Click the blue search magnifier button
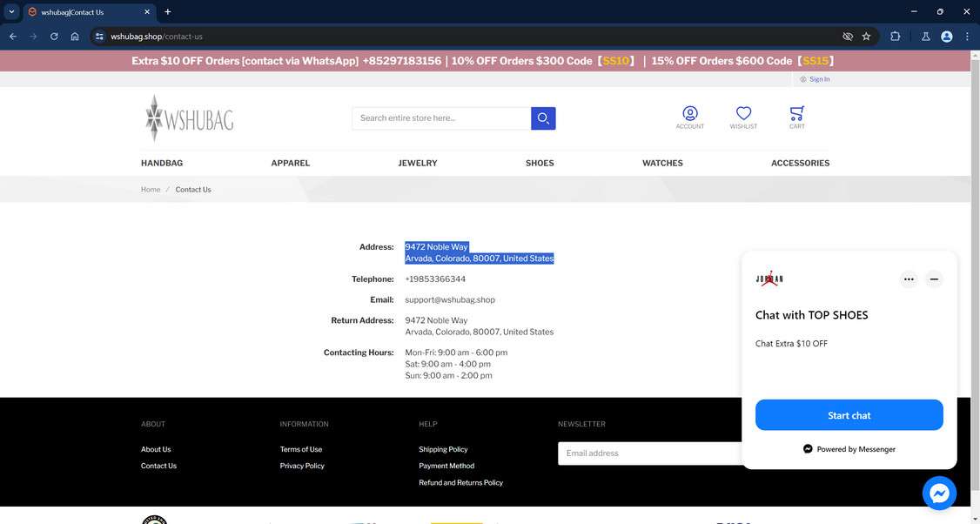Screen dimensions: 980x524 pyautogui.click(x=543, y=118)
